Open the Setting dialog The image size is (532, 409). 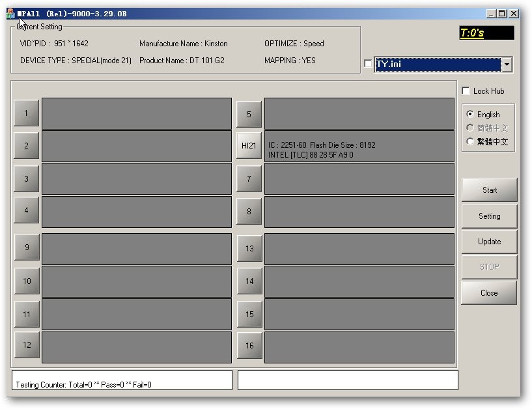(x=489, y=216)
